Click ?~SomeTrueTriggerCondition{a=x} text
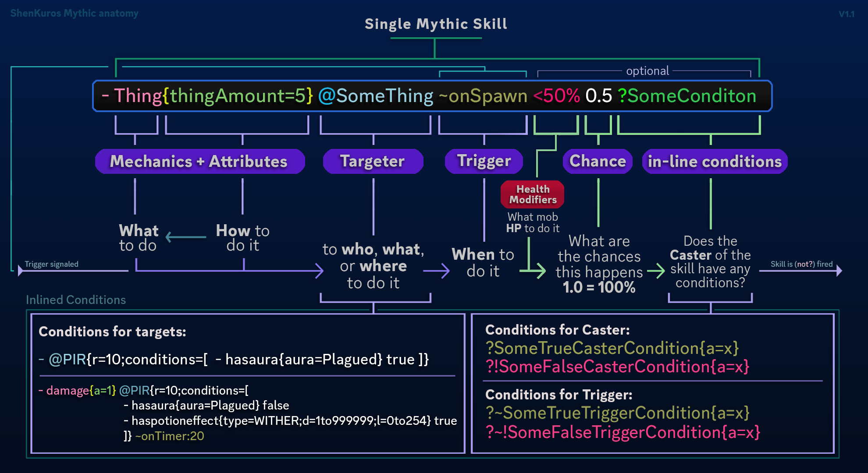 [x=618, y=413]
